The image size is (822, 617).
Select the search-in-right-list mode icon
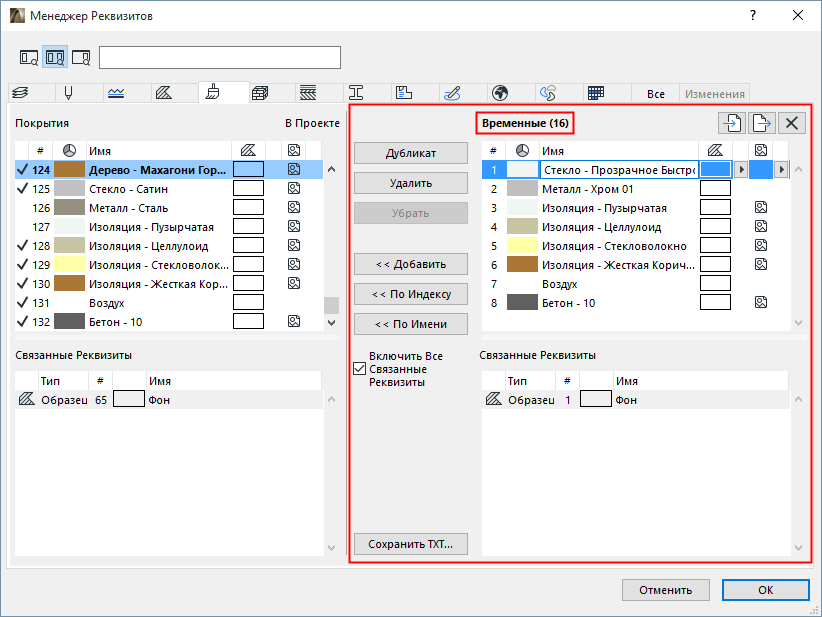click(x=81, y=57)
